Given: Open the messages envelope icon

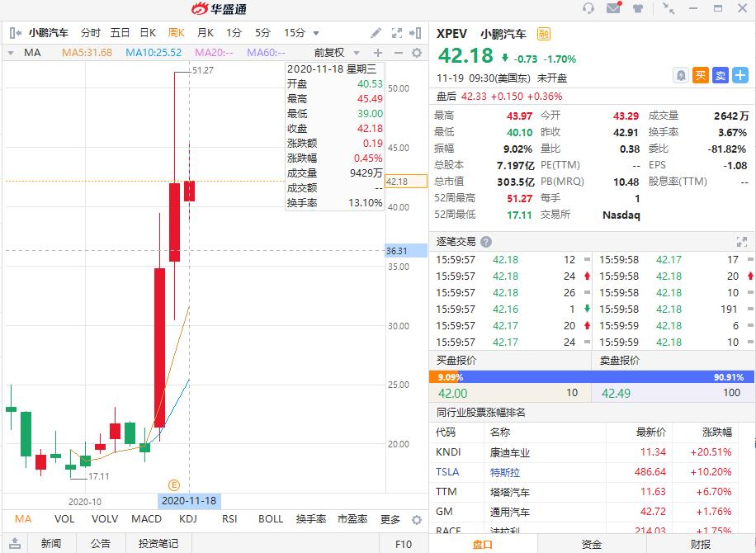Looking at the screenshot, I should pyautogui.click(x=614, y=7).
